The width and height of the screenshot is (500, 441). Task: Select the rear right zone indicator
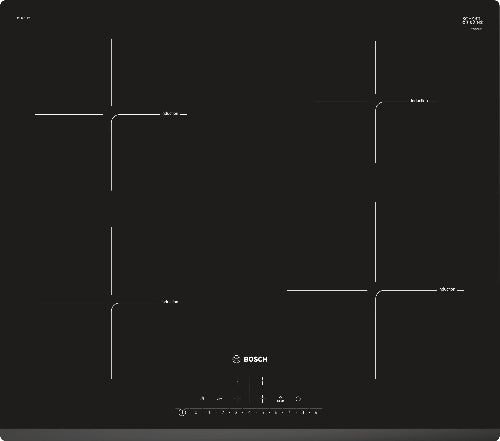coord(262,381)
